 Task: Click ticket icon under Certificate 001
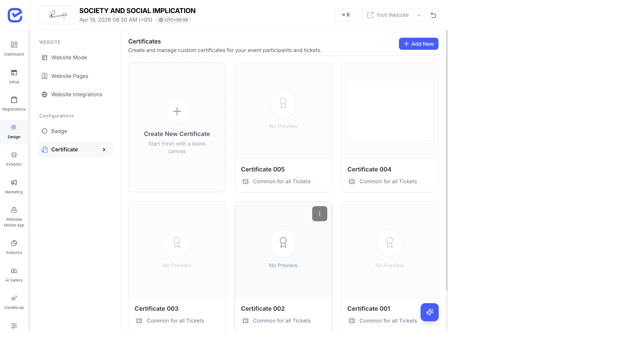[352, 321]
